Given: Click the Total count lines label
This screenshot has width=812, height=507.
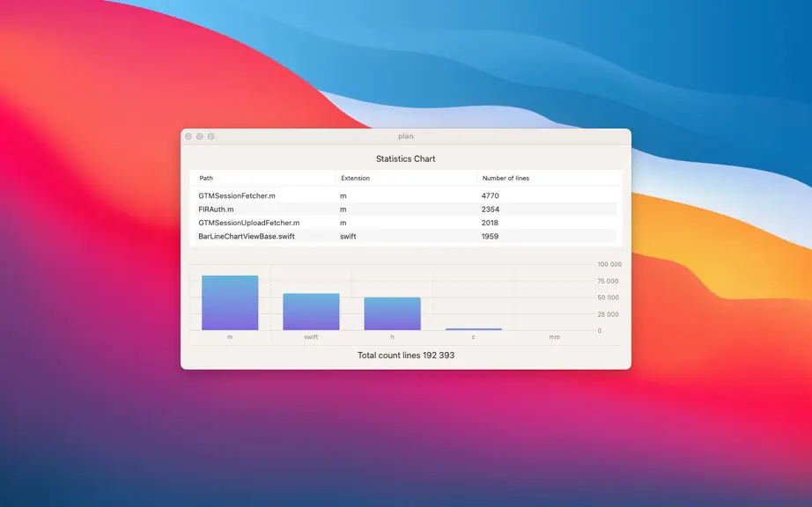Looking at the screenshot, I should (x=406, y=356).
